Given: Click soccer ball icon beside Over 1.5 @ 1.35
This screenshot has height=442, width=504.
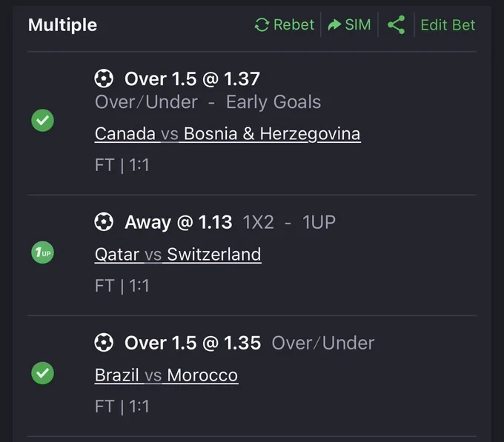Looking at the screenshot, I should (x=104, y=343).
